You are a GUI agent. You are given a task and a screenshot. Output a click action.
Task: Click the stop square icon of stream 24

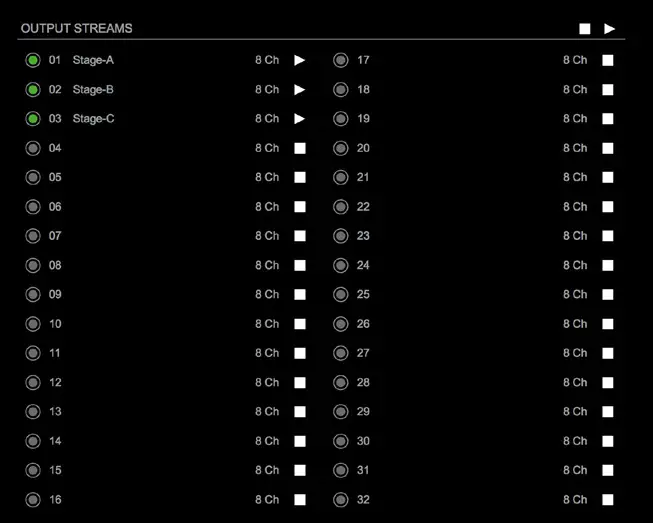(x=608, y=265)
